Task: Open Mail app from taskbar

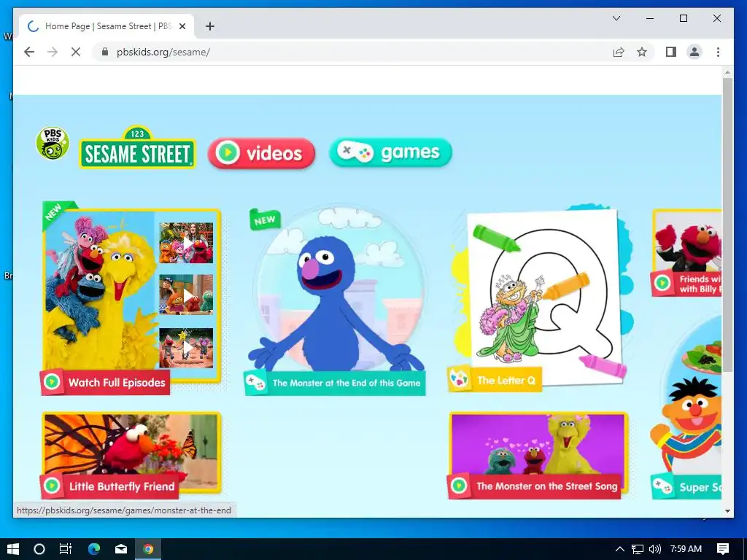Action: 121,549
